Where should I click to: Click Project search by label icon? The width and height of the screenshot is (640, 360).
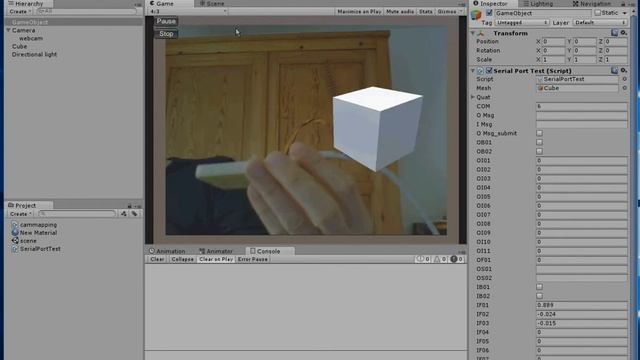(x=134, y=213)
